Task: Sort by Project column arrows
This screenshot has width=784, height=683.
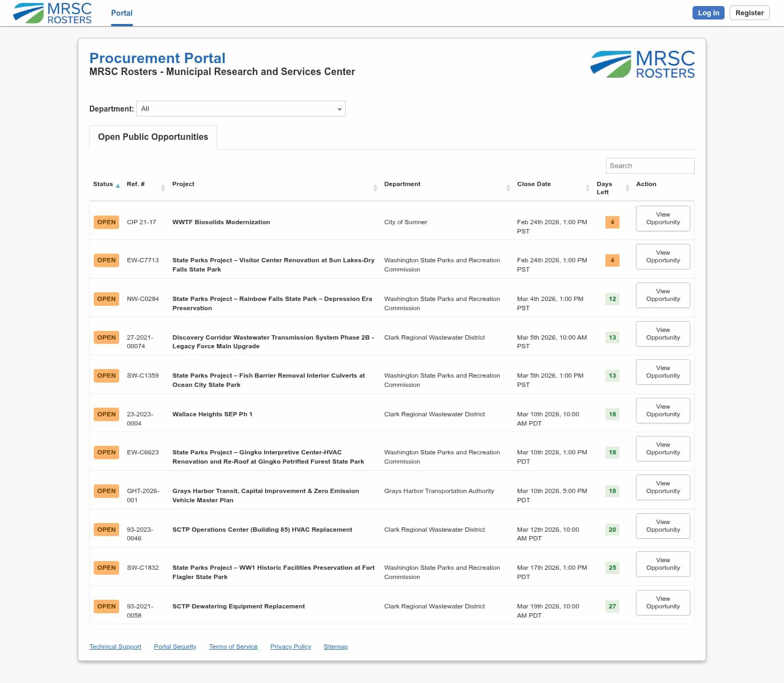Action: [375, 188]
